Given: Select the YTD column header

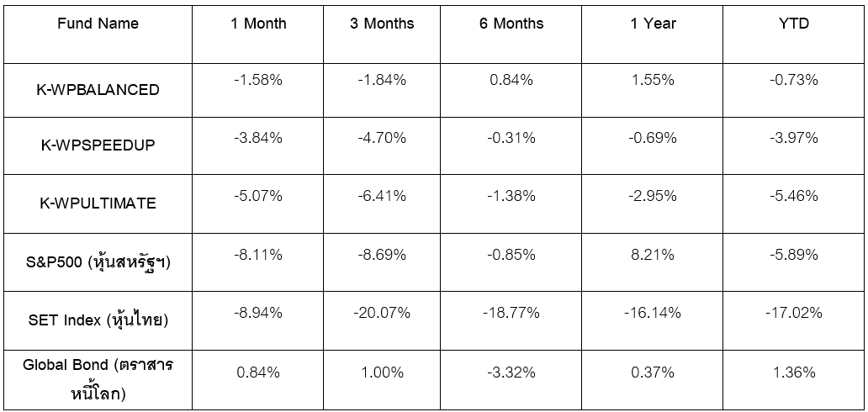Looking at the screenshot, I should 794,24.
